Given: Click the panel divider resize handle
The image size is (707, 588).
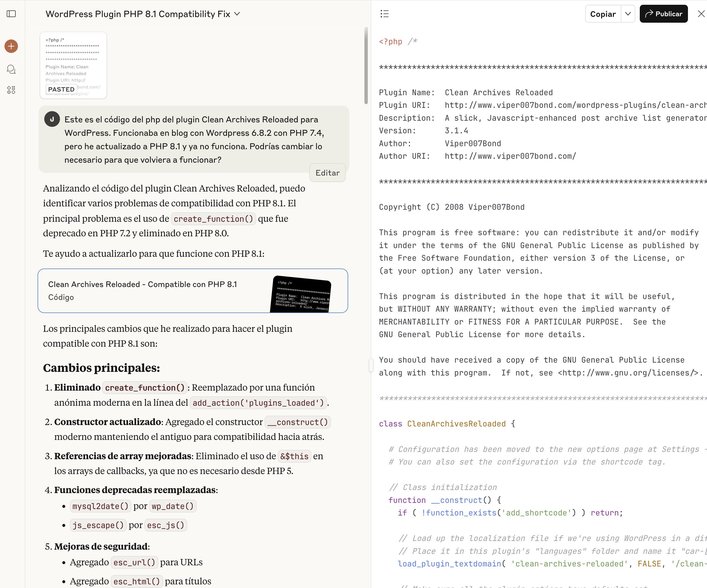Looking at the screenshot, I should (x=371, y=365).
